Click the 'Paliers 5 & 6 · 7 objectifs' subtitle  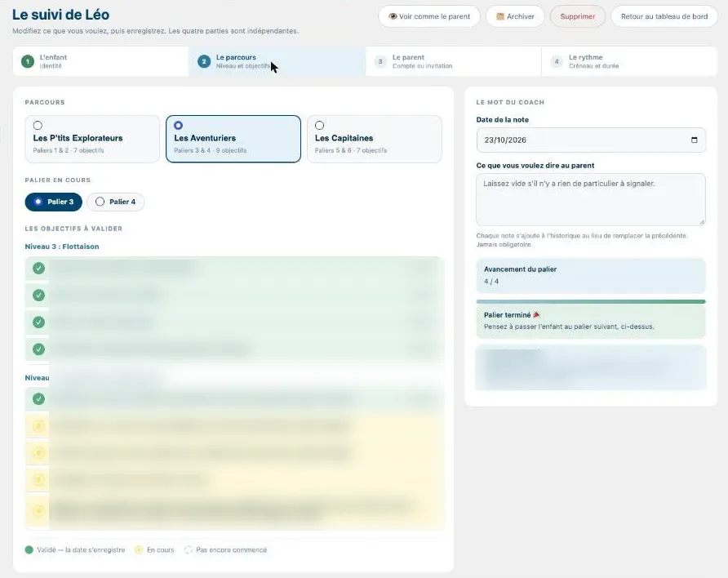351,150
